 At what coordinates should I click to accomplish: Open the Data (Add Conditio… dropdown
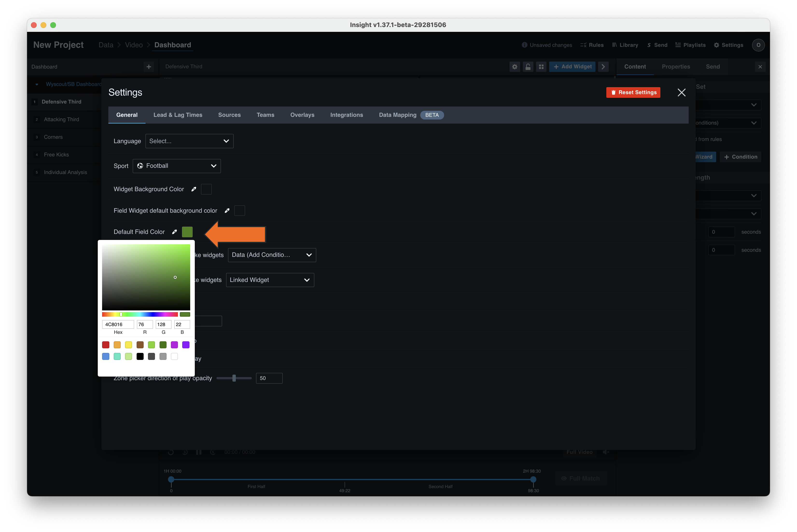272,255
